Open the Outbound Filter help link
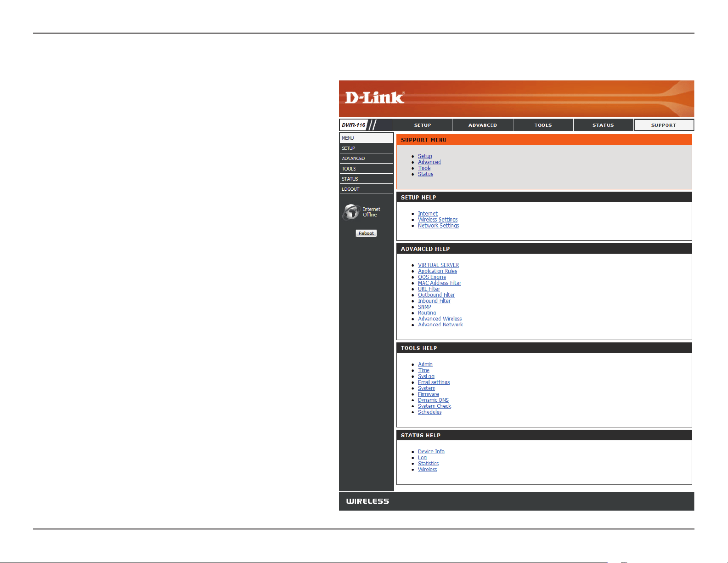The height and width of the screenshot is (563, 728). [x=436, y=295]
